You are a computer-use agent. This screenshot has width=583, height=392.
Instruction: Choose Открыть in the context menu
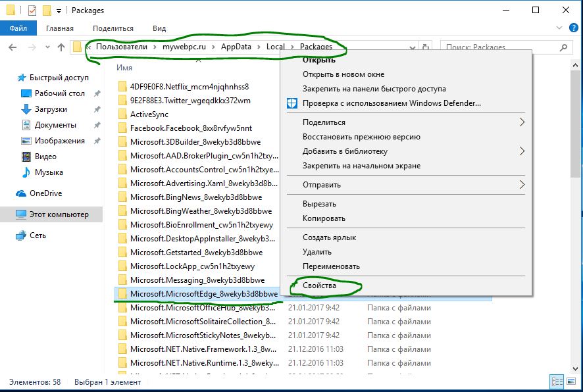tap(405, 60)
